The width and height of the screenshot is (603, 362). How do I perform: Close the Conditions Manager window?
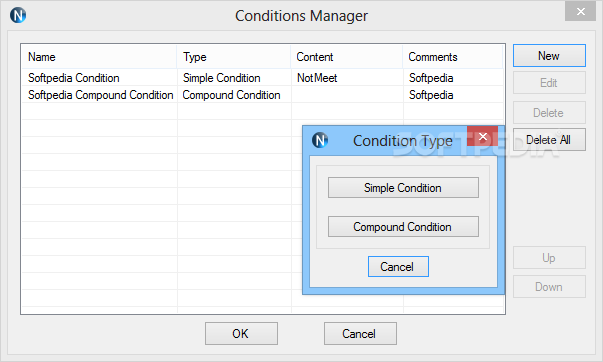[580, 12]
